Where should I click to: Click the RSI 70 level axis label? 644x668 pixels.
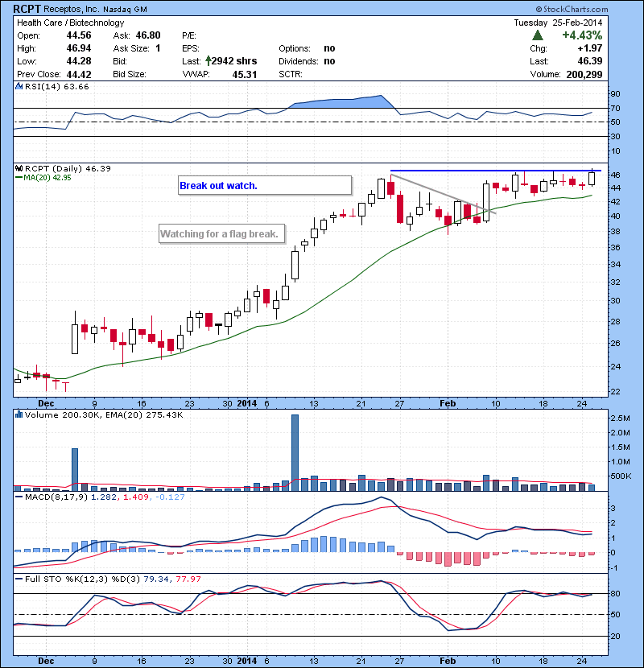pyautogui.click(x=615, y=108)
